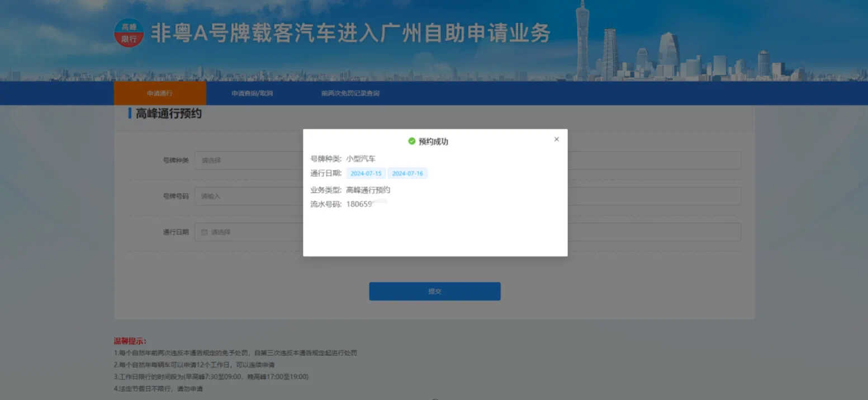This screenshot has height=400, width=868.
Task: Switch to the 申请通行 tab
Action: pos(160,93)
